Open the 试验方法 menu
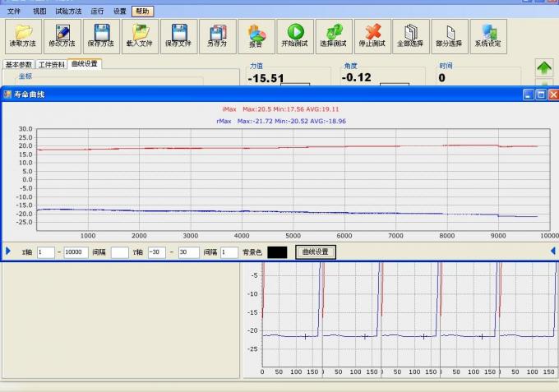This screenshot has height=392, width=559. pos(68,12)
